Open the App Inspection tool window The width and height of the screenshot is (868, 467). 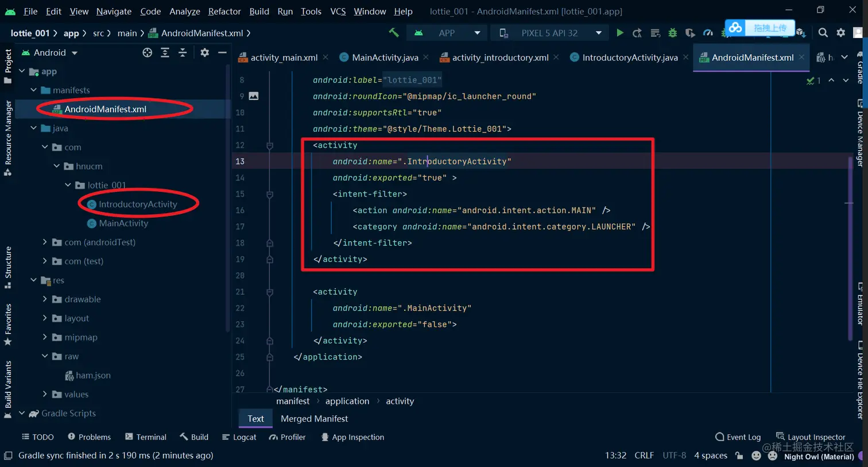coord(352,437)
